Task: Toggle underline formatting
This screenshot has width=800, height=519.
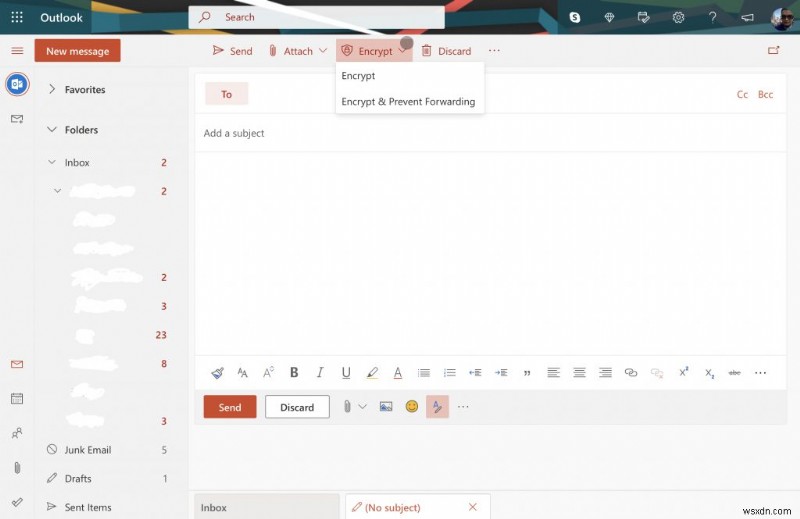Action: pos(346,372)
